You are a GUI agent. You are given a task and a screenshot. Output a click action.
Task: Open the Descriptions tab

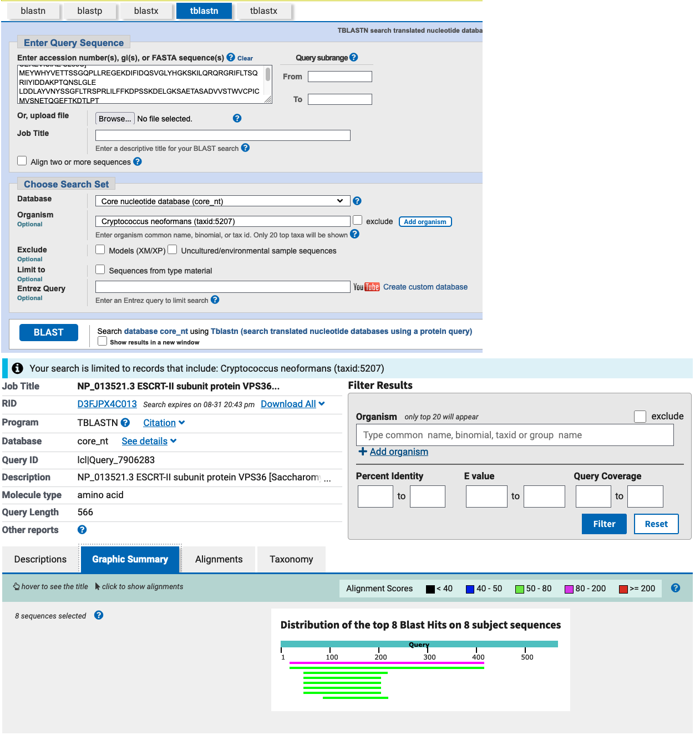tap(40, 559)
